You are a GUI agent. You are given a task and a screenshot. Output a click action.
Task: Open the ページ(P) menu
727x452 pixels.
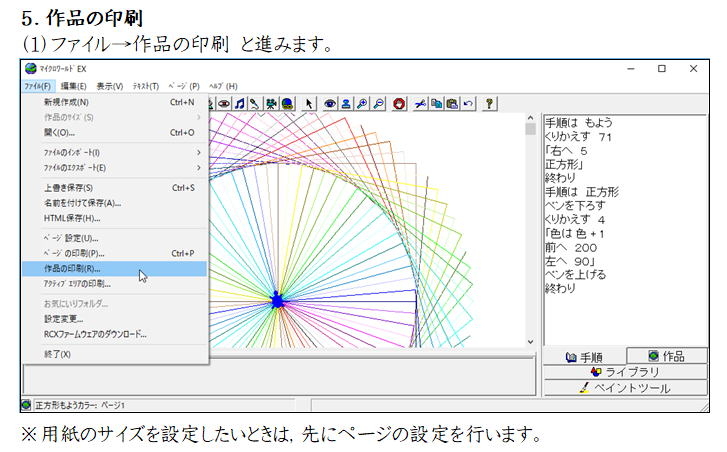point(184,86)
